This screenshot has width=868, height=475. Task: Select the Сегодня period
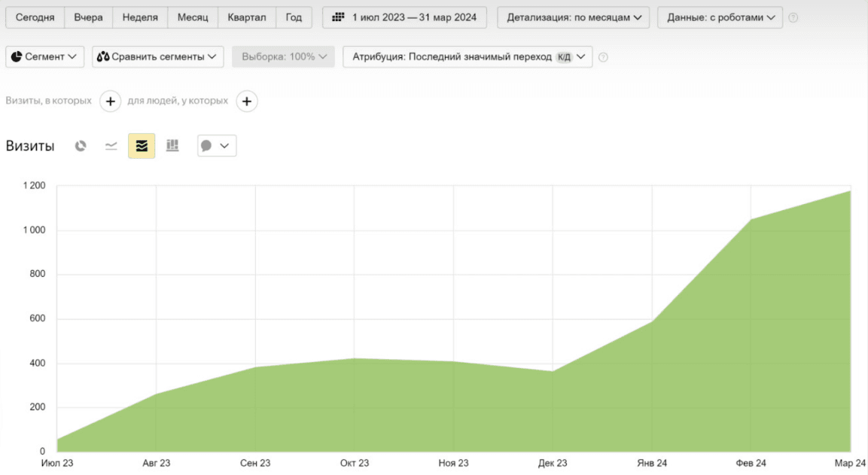click(x=35, y=18)
